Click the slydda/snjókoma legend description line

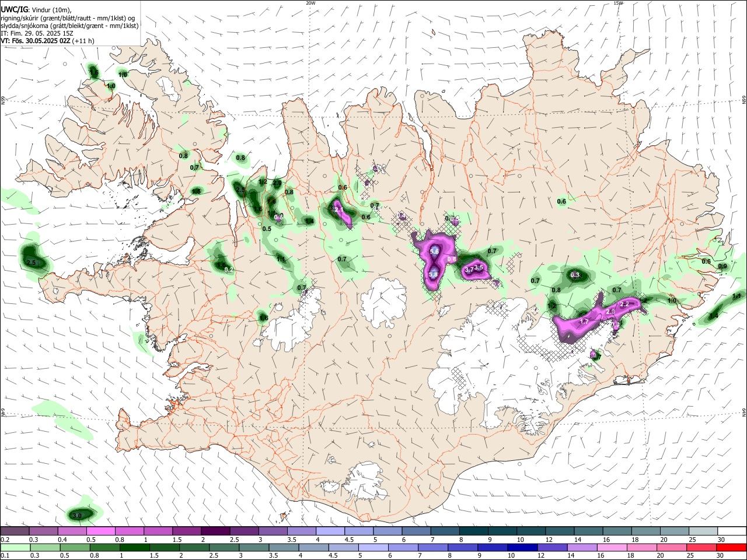[x=69, y=26]
